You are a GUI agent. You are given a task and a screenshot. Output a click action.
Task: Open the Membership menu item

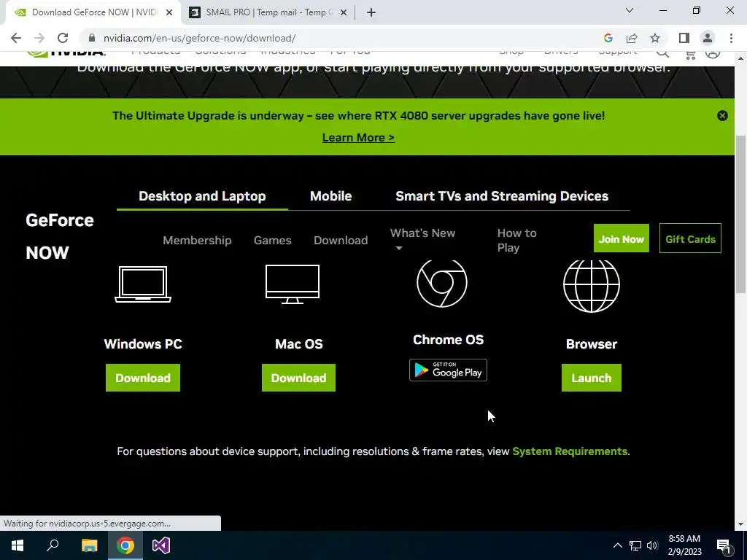(197, 240)
